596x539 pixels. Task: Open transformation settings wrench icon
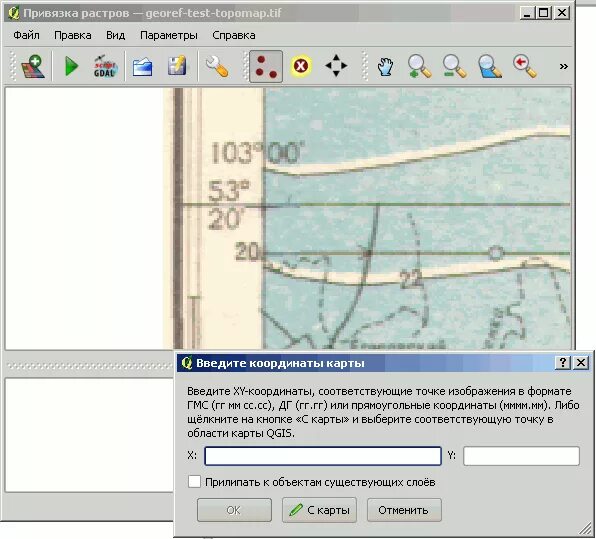coord(217,67)
